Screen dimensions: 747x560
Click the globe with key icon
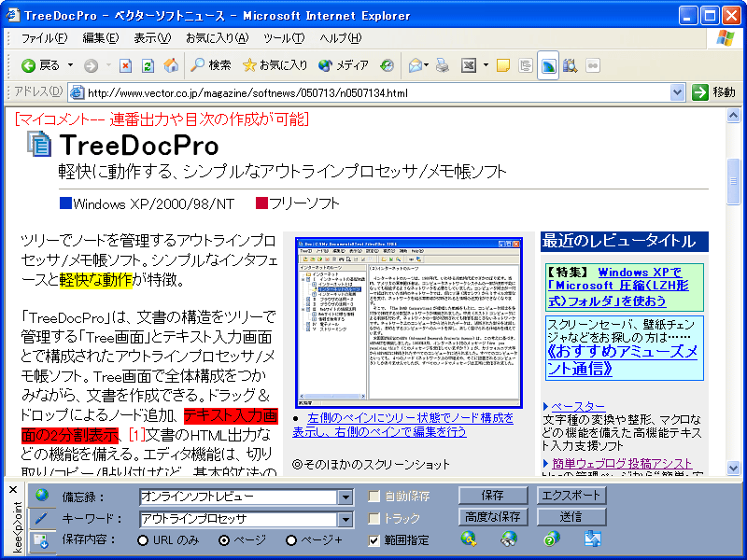coord(469,539)
